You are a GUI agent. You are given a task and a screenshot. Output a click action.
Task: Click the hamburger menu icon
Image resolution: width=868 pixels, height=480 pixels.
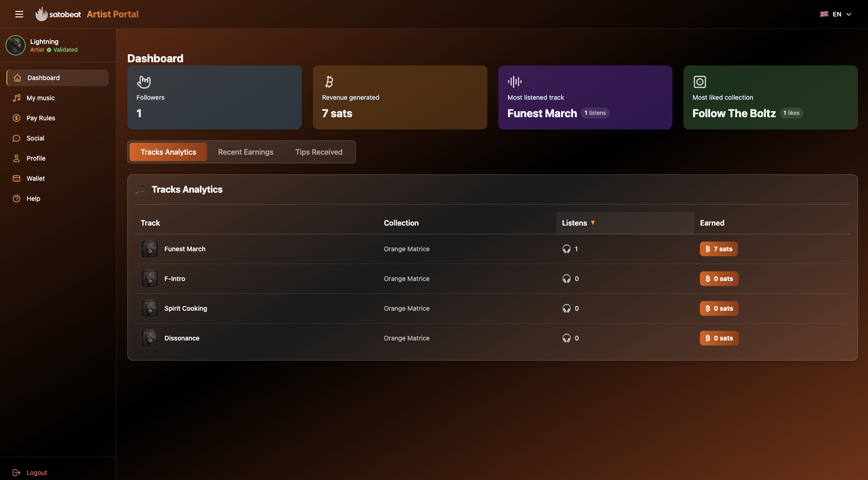[19, 14]
